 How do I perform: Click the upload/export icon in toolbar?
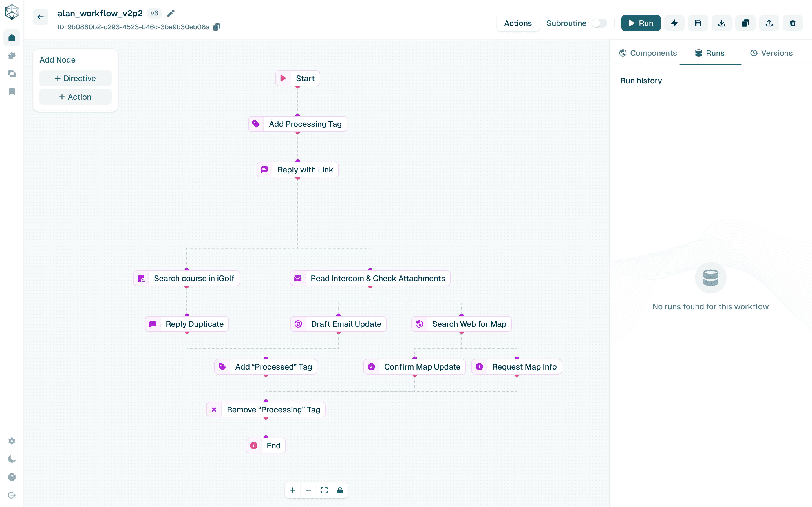point(769,23)
